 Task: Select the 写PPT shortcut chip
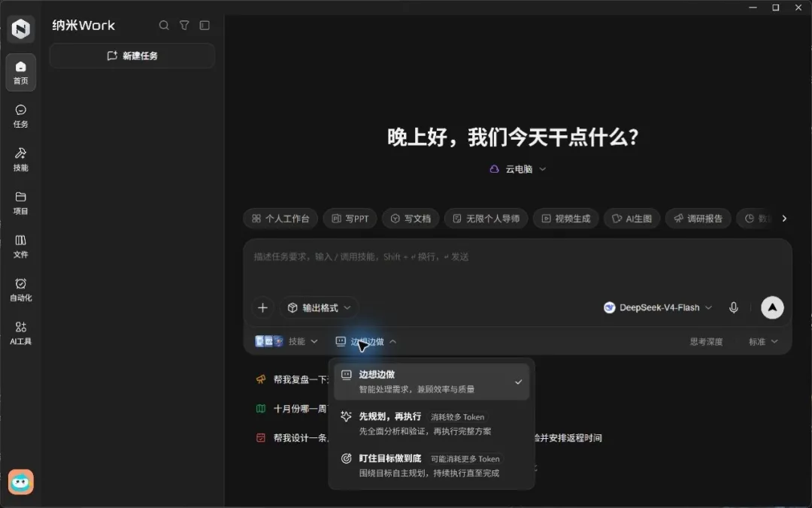[x=350, y=219]
